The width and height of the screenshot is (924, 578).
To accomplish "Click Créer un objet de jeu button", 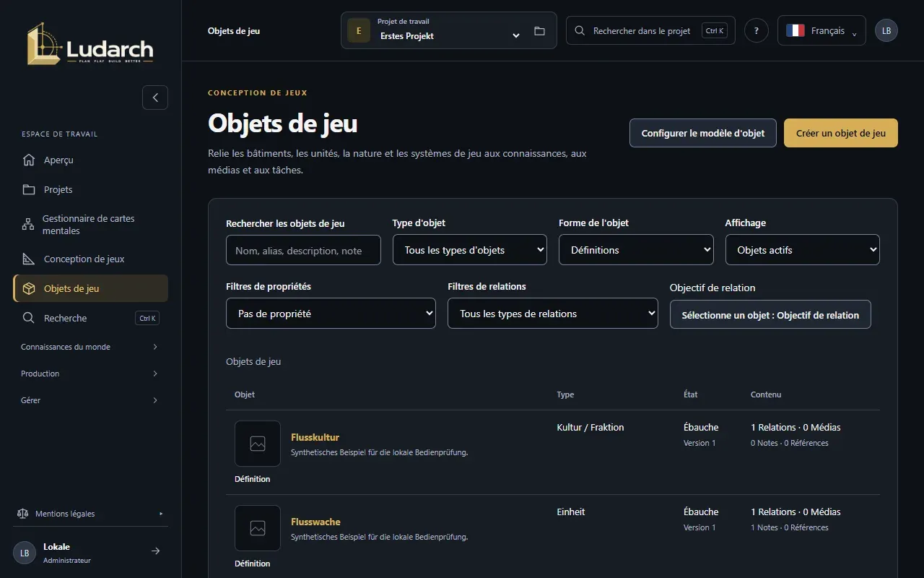I will (x=841, y=133).
